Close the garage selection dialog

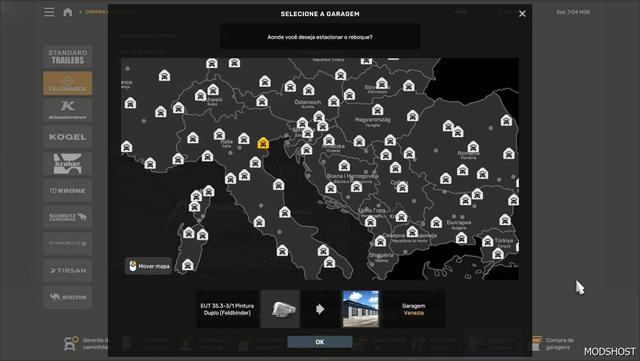[522, 14]
